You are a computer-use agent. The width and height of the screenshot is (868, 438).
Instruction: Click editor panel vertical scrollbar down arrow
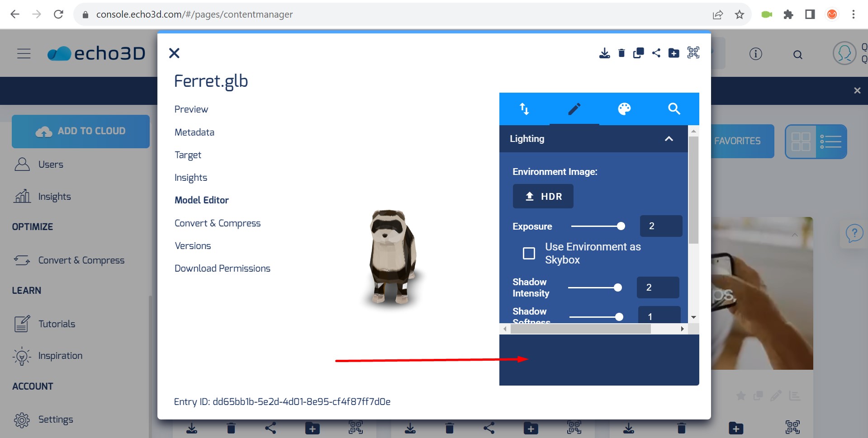tap(693, 317)
